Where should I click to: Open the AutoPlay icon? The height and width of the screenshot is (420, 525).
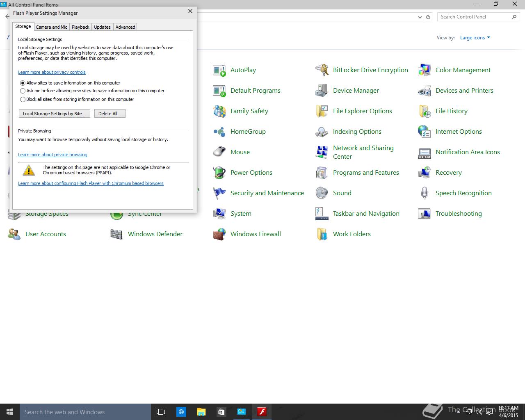(x=219, y=70)
